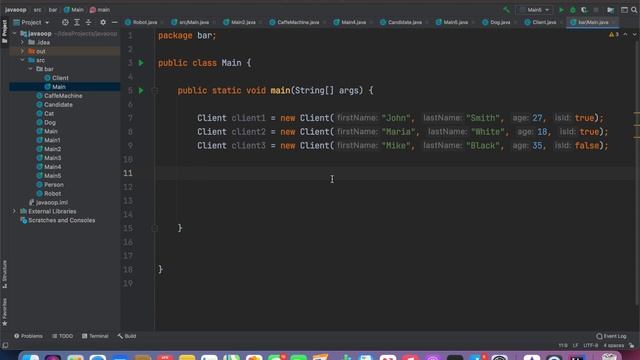
Task: Open the Terminal tool window
Action: coord(95,336)
